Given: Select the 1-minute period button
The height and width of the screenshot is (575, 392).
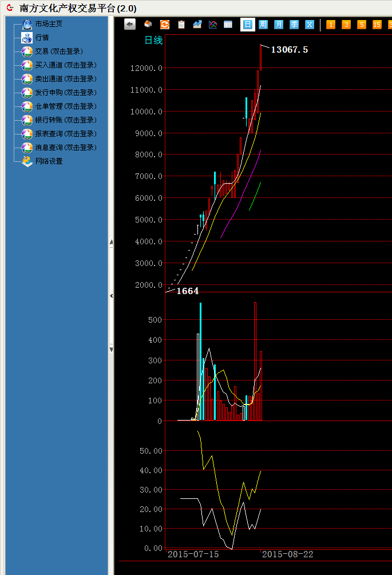Looking at the screenshot, I should (x=331, y=25).
